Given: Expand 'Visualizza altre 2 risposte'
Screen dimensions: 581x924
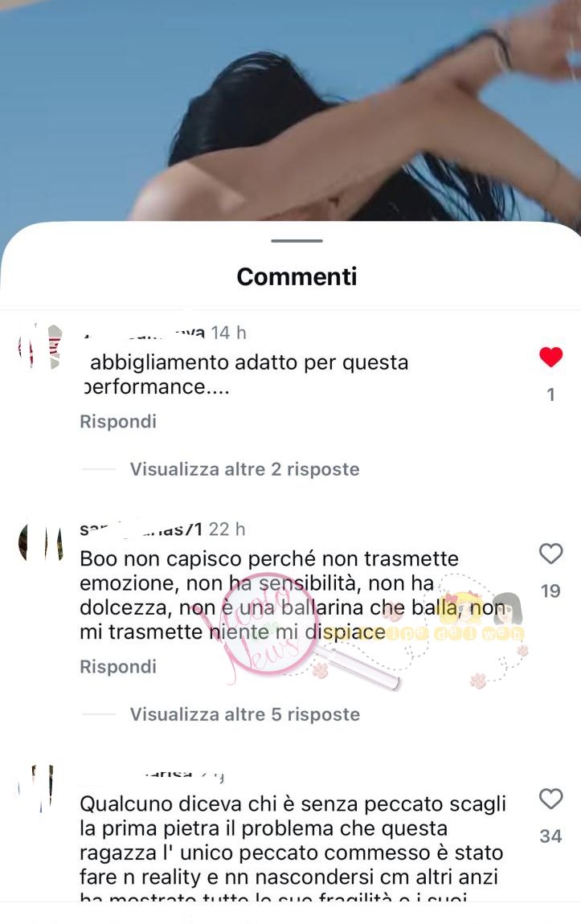Looking at the screenshot, I should click(x=244, y=469).
